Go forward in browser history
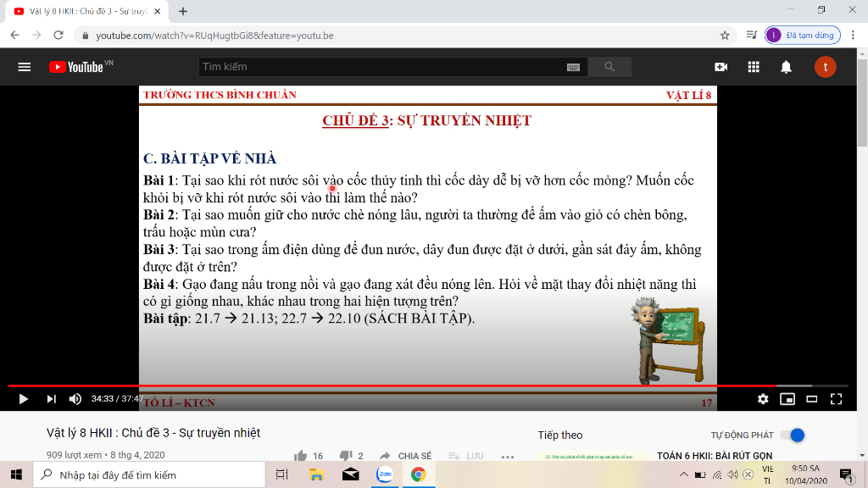This screenshot has height=488, width=868. click(x=36, y=36)
